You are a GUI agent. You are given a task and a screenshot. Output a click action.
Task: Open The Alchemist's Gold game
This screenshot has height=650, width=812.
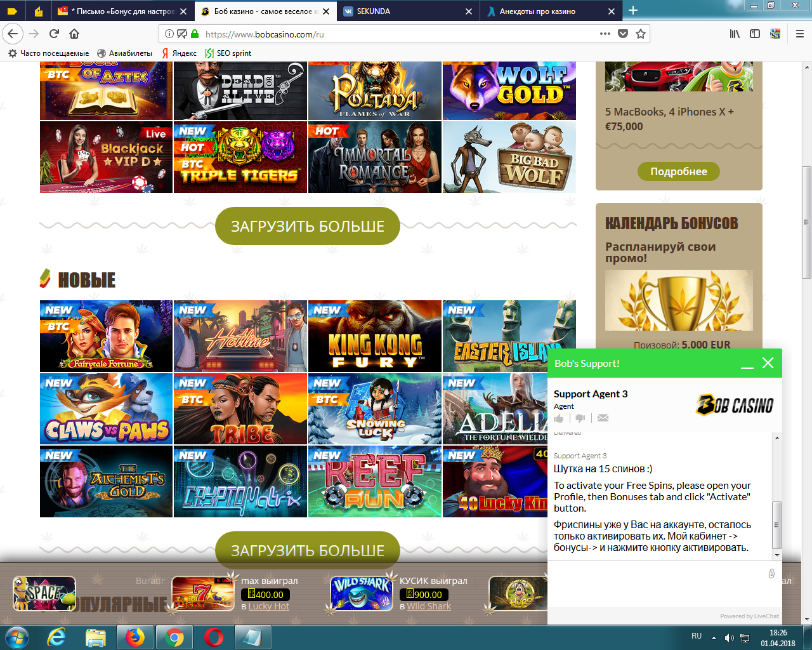click(x=106, y=481)
